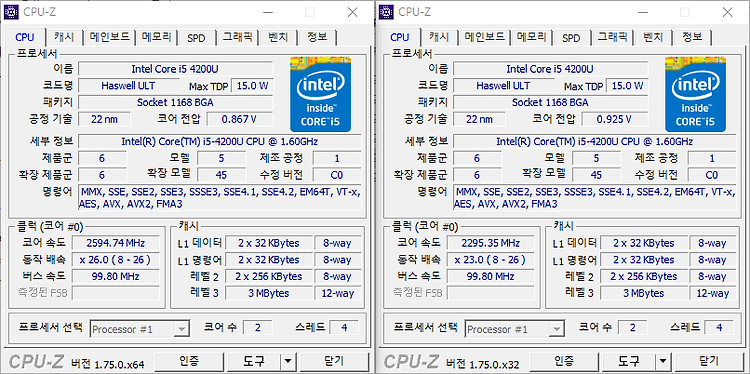
Task: Select the CPU tab in the left window
Action: 25,36
